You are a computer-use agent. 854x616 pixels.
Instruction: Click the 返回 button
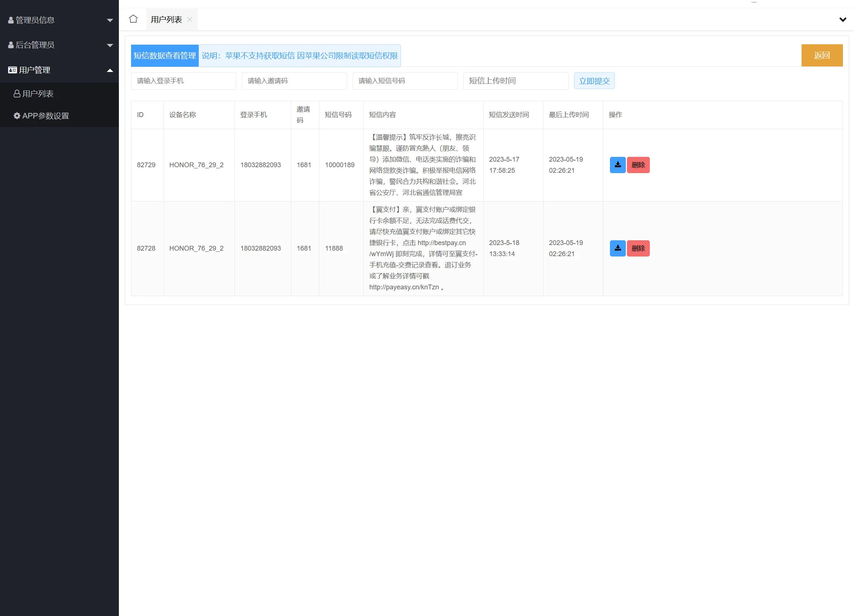(822, 55)
